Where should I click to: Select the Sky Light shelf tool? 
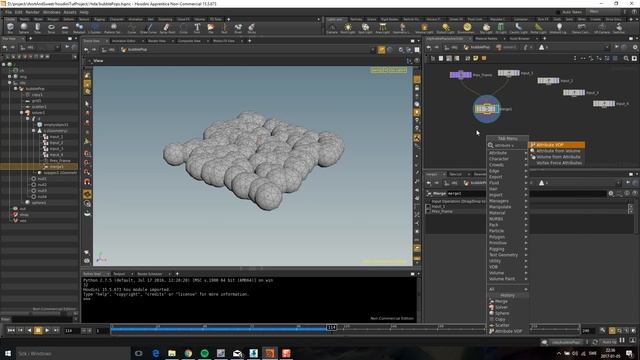tap(486, 28)
